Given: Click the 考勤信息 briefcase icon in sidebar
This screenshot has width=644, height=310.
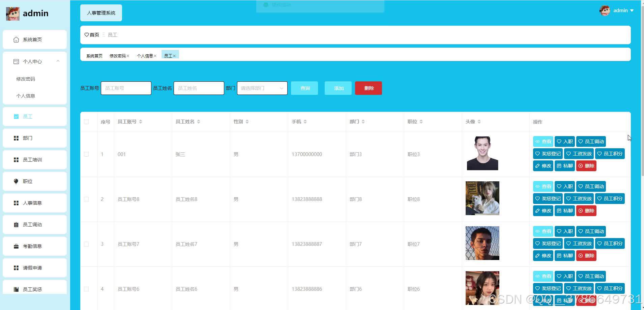Looking at the screenshot, I should pyautogui.click(x=16, y=246).
